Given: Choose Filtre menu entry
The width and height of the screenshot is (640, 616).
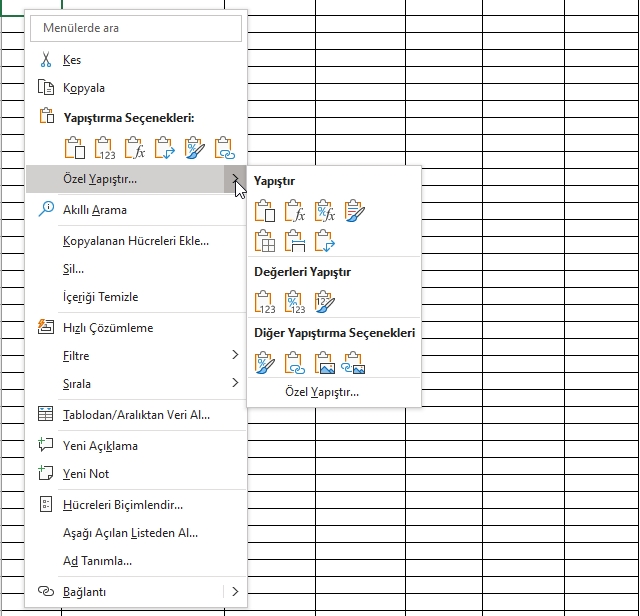Looking at the screenshot, I should pos(136,356).
